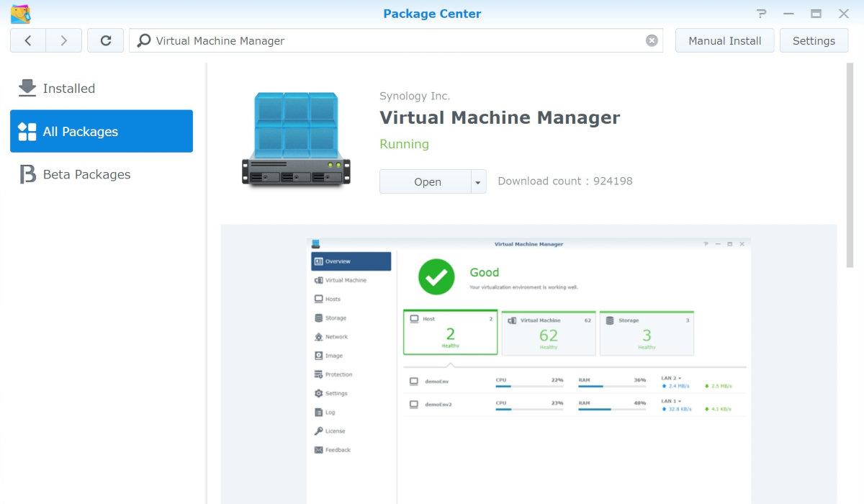Click the back navigation arrow

[28, 41]
